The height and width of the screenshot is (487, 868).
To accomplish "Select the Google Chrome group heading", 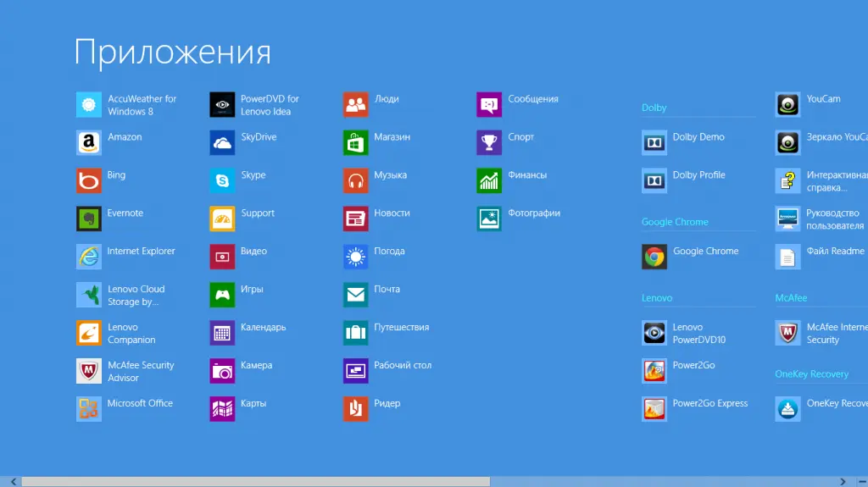I will [x=675, y=222].
